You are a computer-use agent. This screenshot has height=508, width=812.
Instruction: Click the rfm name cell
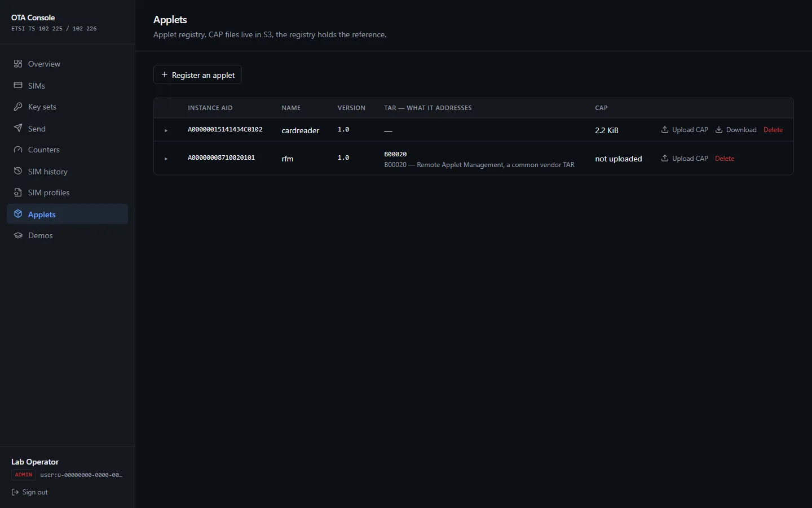coord(288,159)
